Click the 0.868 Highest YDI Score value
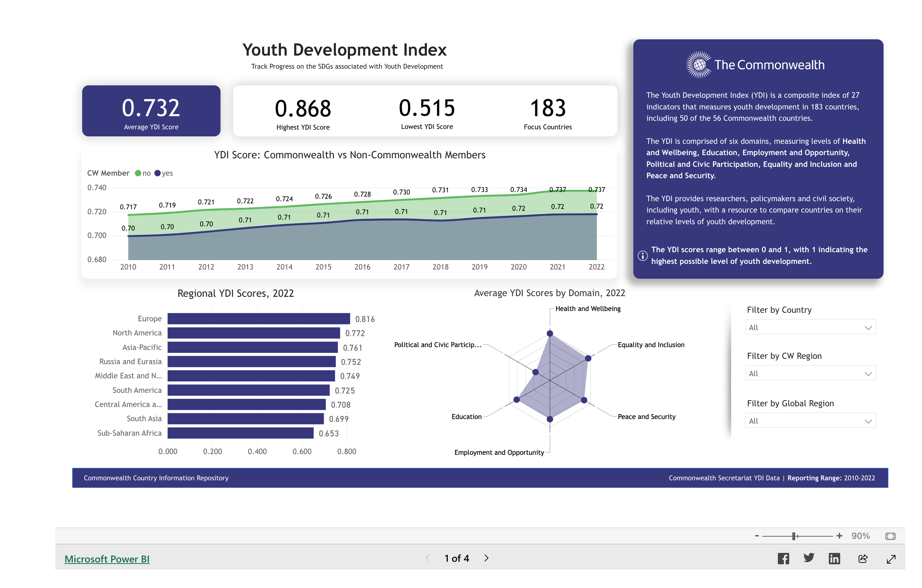 303,108
